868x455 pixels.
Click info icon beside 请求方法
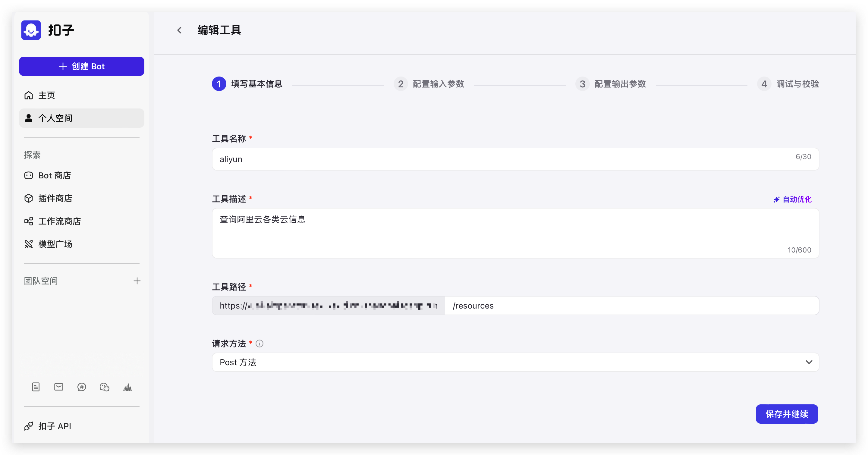coord(259,344)
